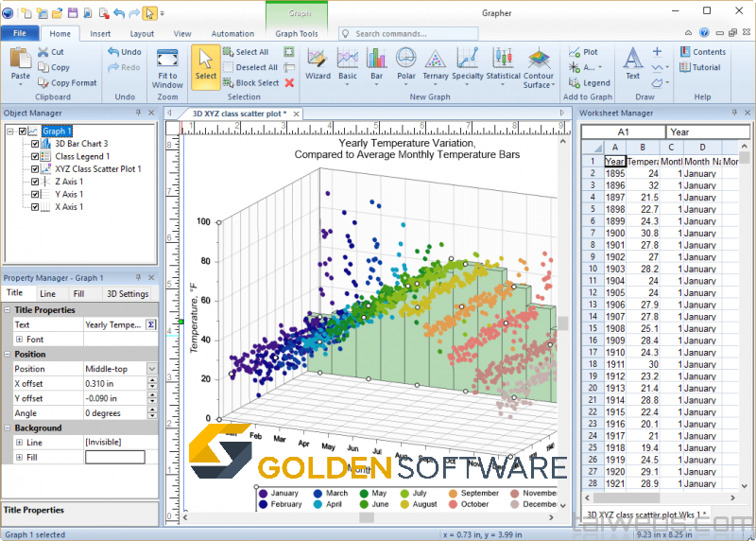Close the 3D XYZ class scatter plot tab
The image size is (756, 541).
pos(296,113)
